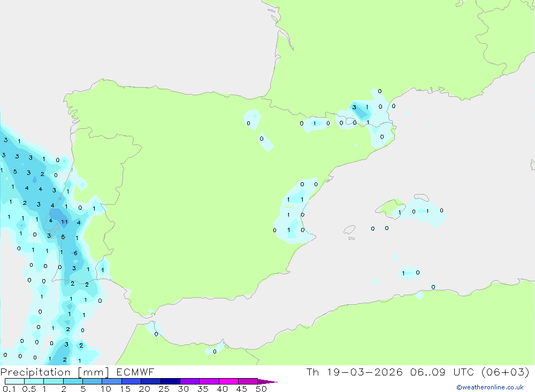Select the 25–30 mm legend color swatch

coord(170,381)
